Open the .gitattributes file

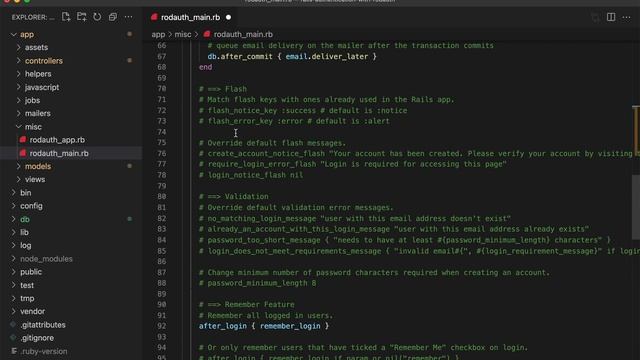(43, 324)
